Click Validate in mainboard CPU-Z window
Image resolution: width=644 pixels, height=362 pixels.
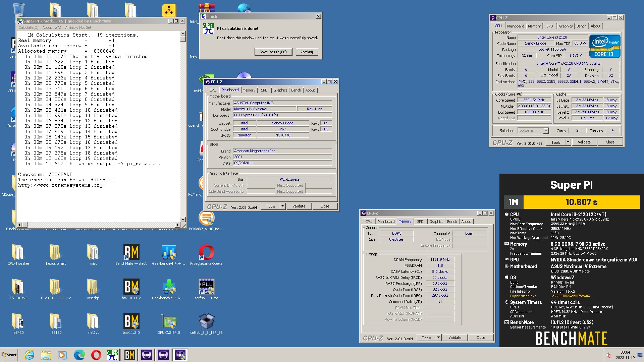coord(299,206)
